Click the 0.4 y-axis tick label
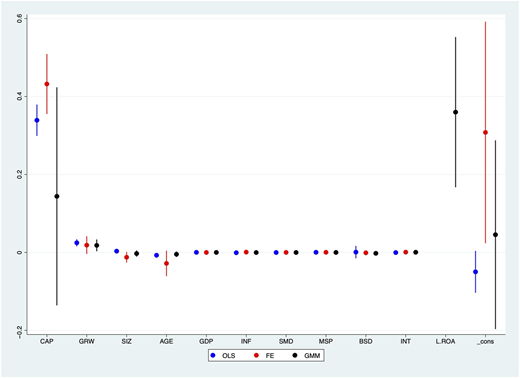520x378 pixels. click(x=20, y=96)
